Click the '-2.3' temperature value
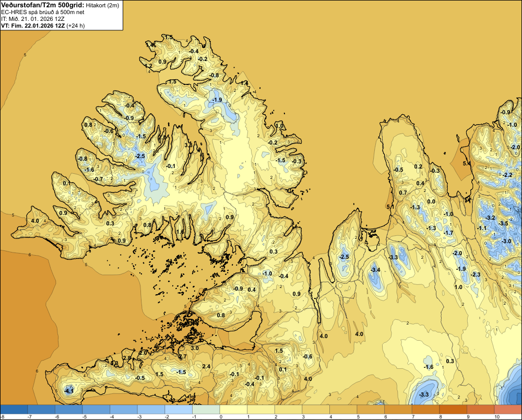Image resolution: width=522 pixels, height=420 pixels. pos(476,274)
